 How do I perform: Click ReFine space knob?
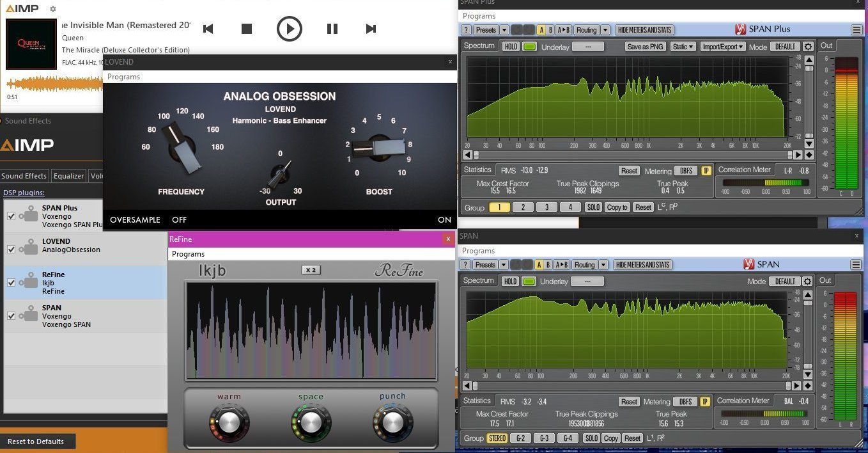click(x=311, y=422)
